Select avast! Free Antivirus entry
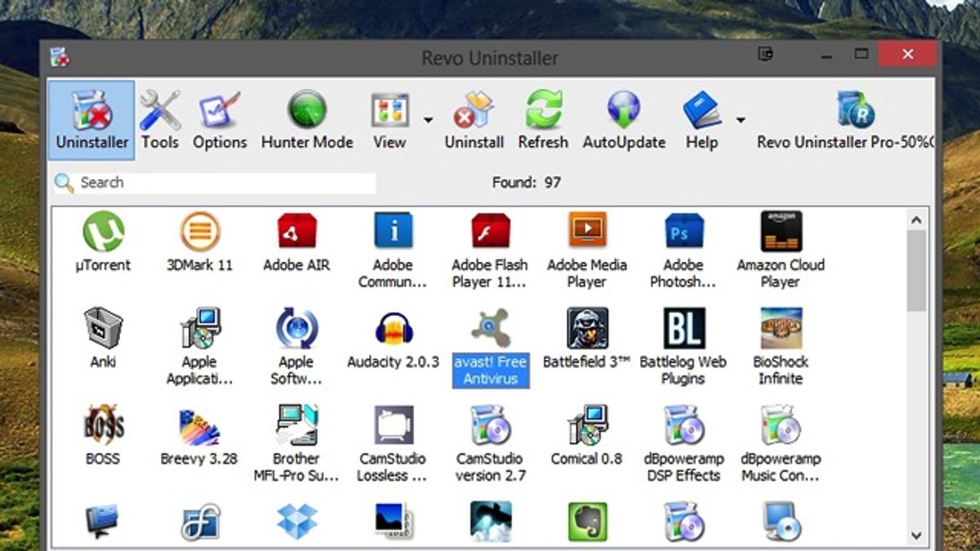This screenshot has height=551, width=980. pos(490,347)
